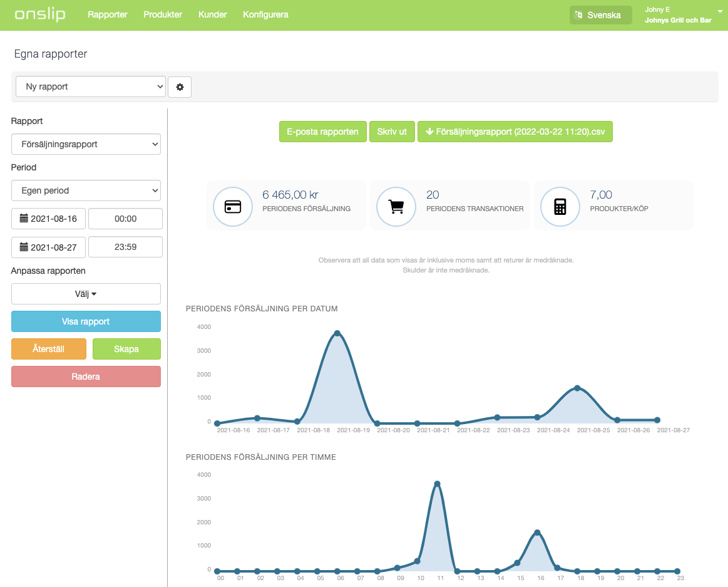Switch language via Svenska button
Screen dimensions: 728x587
tap(601, 15)
